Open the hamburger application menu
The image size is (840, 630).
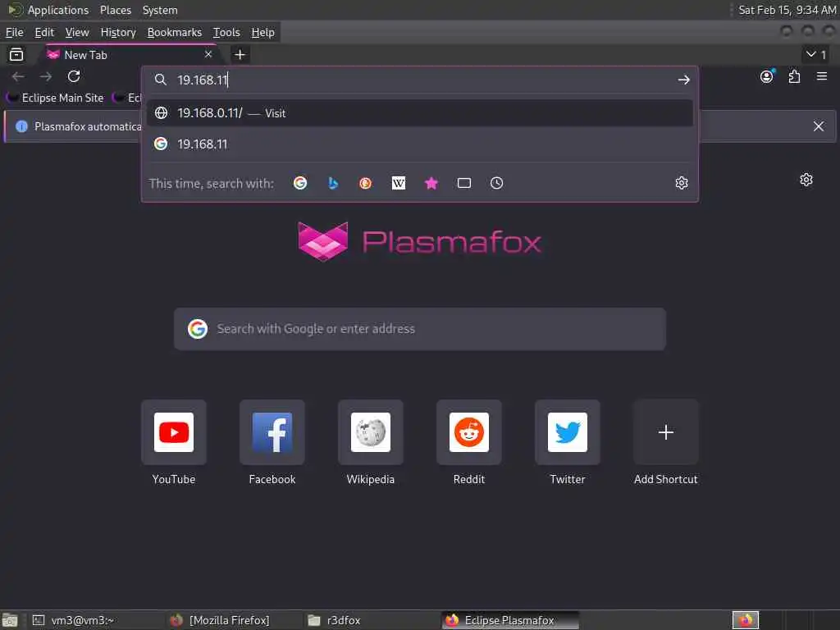tap(822, 76)
